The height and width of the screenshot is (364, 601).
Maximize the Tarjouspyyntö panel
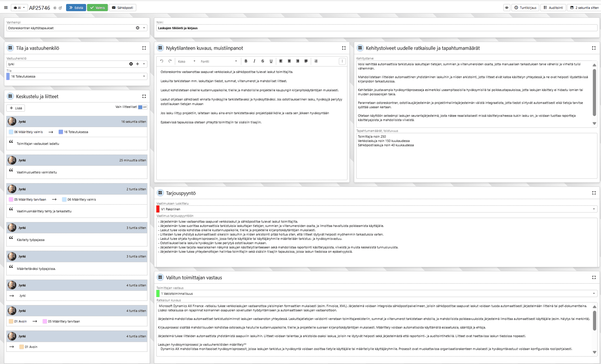click(x=594, y=193)
